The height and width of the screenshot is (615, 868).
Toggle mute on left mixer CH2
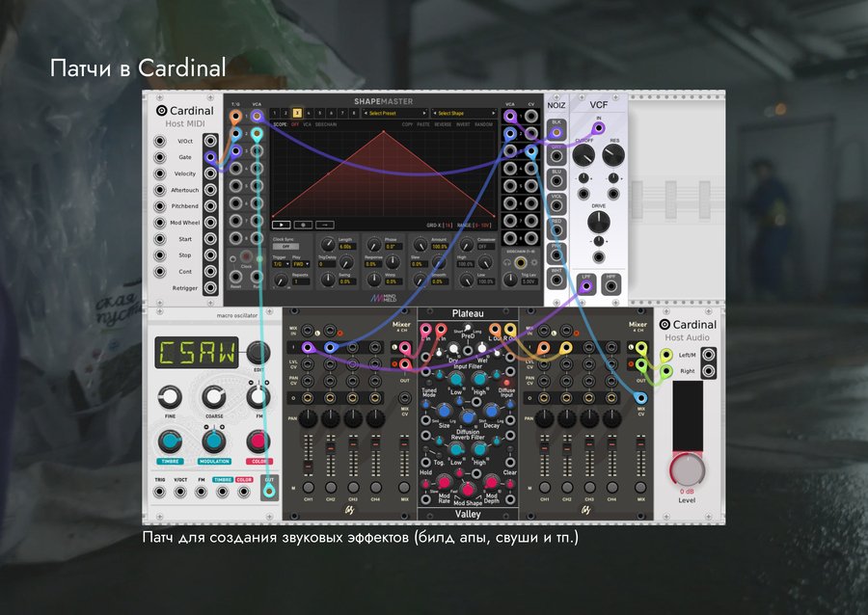331,487
